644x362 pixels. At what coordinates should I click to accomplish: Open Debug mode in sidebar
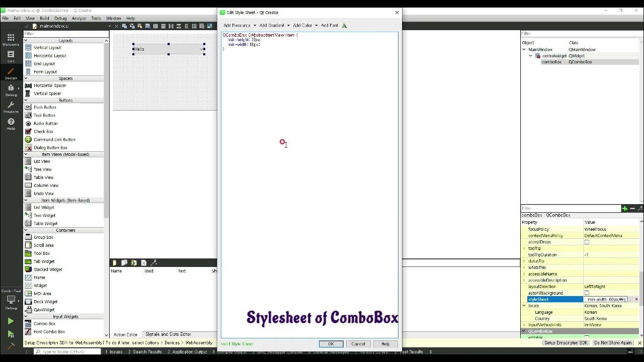tap(11, 90)
